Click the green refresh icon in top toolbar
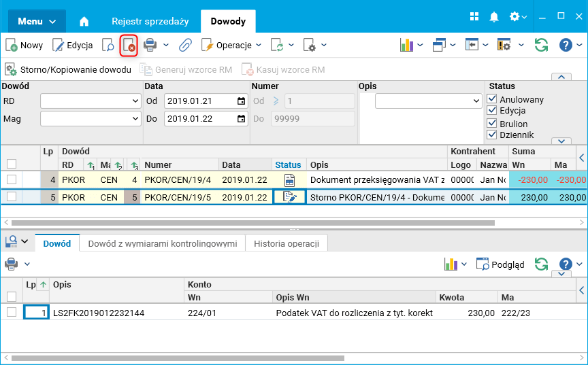Screen dimensions: 588x365 tap(541, 46)
